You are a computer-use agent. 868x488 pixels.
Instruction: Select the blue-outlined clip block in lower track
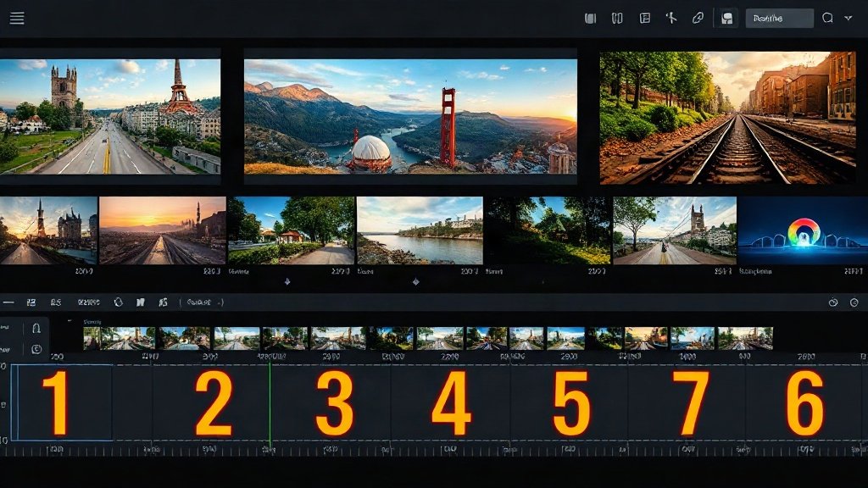(x=61, y=402)
